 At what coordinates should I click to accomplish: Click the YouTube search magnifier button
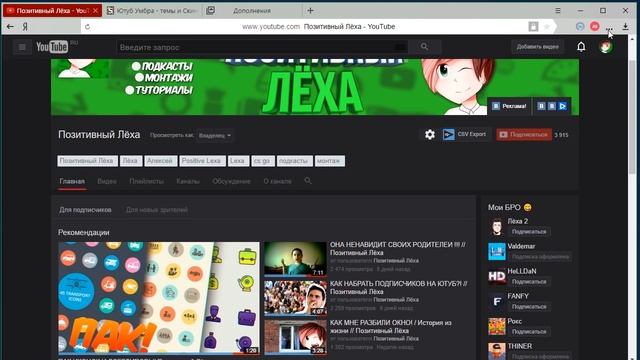(x=424, y=47)
